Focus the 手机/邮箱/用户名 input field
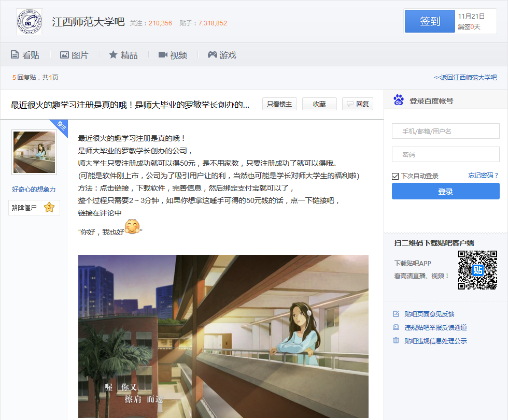Screen dimensions: 508x420 pos(445,131)
